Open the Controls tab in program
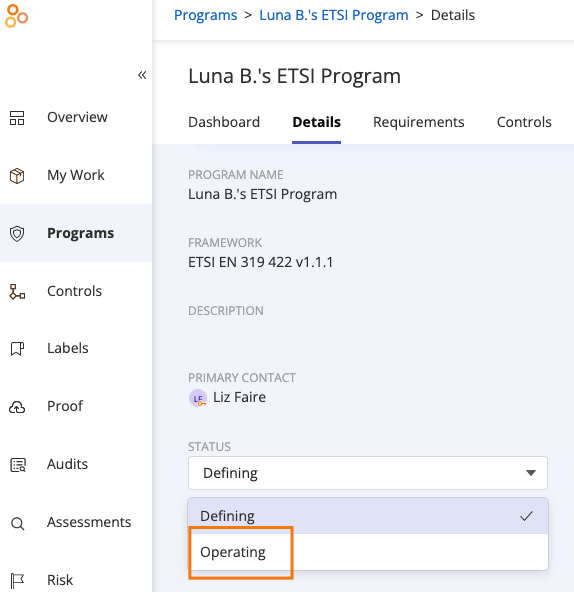Image resolution: width=574 pixels, height=592 pixels. 524,122
